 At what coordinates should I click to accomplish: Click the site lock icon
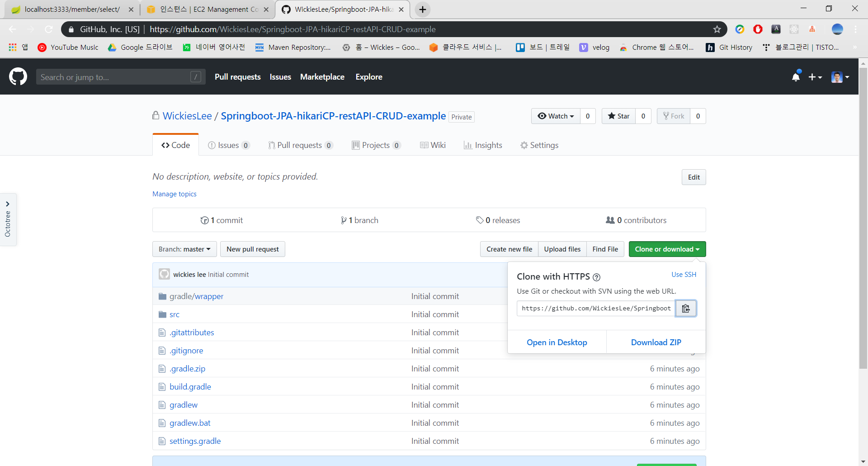(x=71, y=29)
